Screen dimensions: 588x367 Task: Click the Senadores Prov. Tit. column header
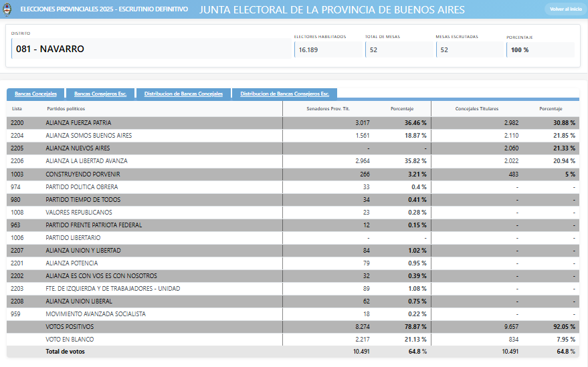(328, 108)
